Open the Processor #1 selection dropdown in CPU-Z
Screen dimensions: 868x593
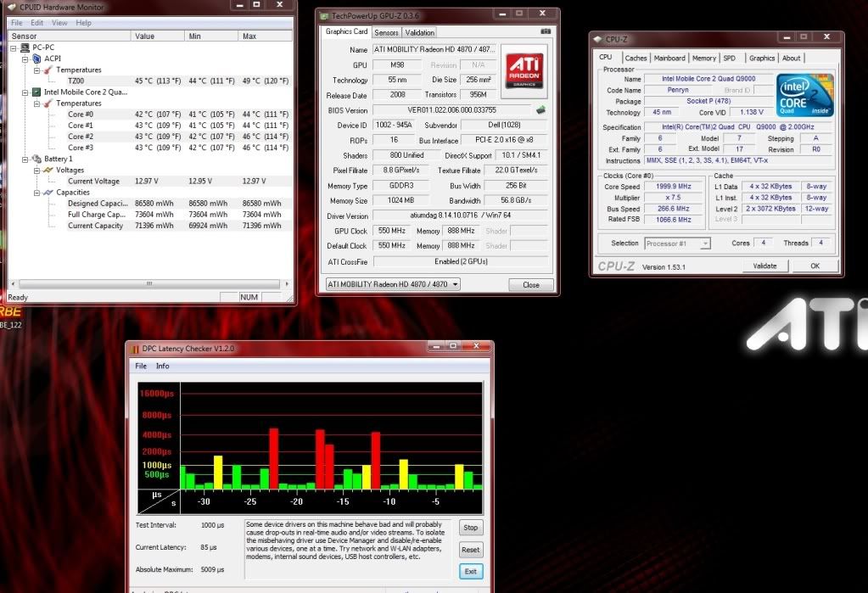click(x=705, y=243)
